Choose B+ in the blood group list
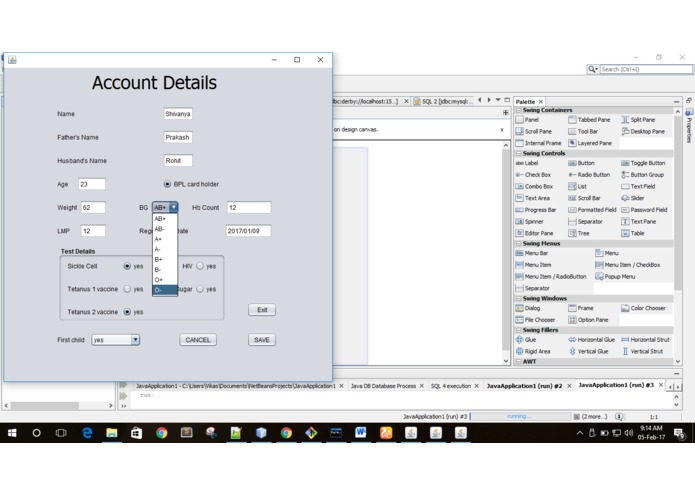Image resolution: width=695 pixels, height=494 pixels. click(x=165, y=260)
